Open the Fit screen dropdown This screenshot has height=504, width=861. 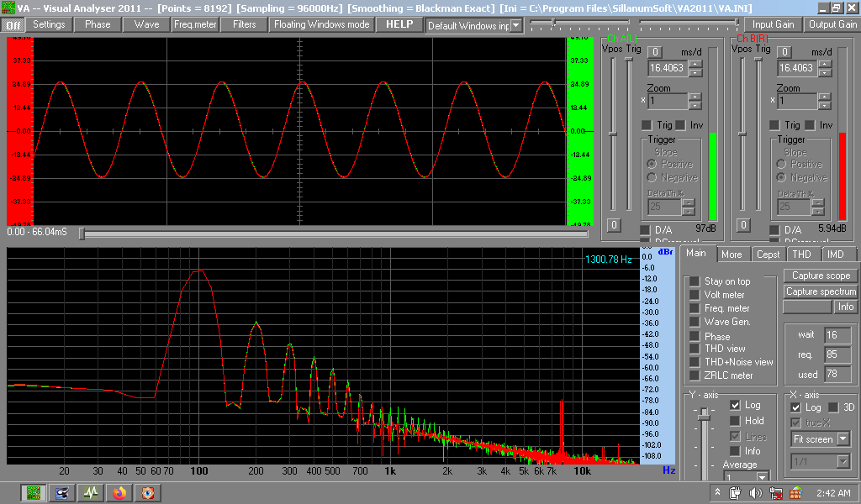click(x=843, y=438)
